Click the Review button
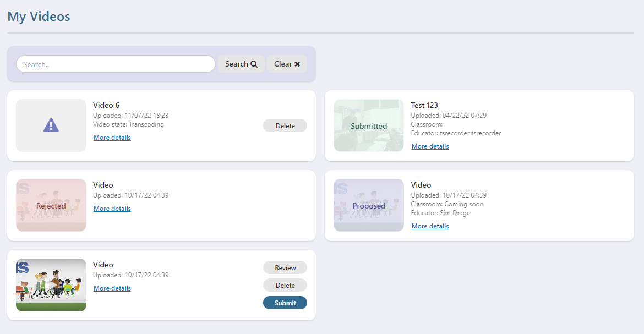644x334 pixels. point(285,267)
